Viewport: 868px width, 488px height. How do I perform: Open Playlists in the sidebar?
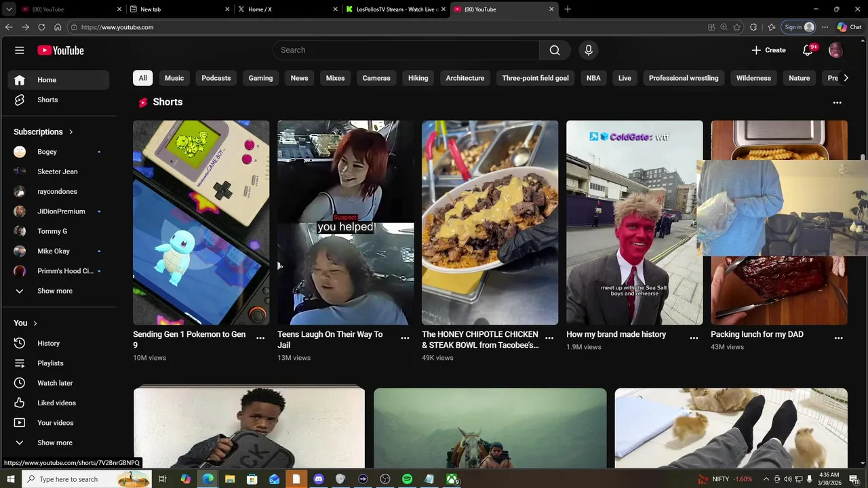pos(58,363)
